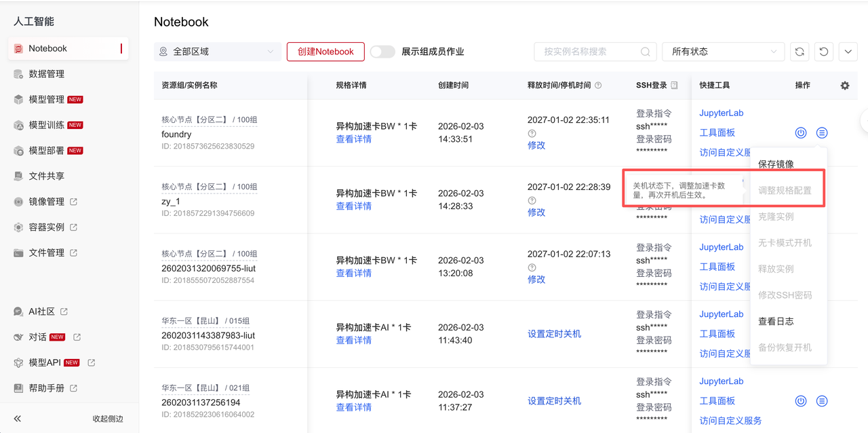Click the two-arrow sync refresh icon
The height and width of the screenshot is (433, 868).
tap(800, 52)
